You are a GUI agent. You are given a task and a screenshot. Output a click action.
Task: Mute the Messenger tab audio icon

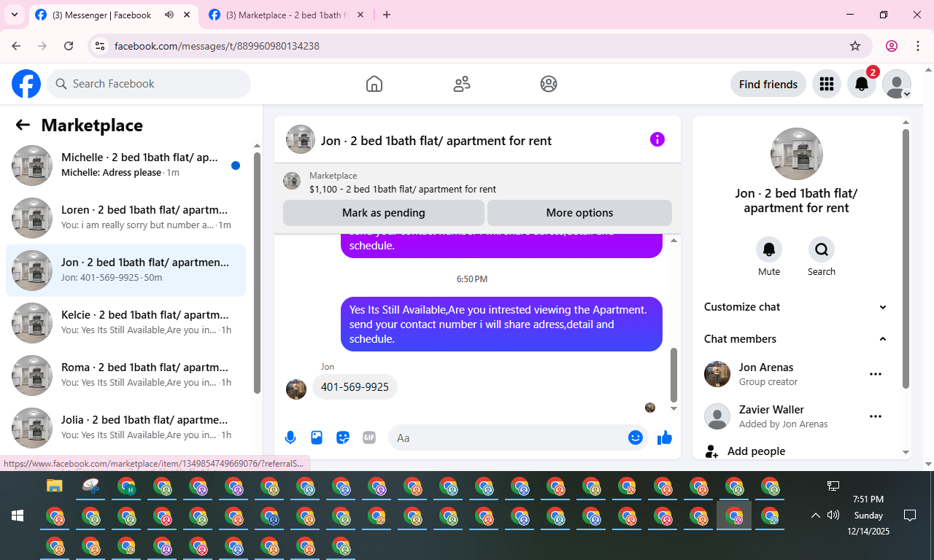169,15
